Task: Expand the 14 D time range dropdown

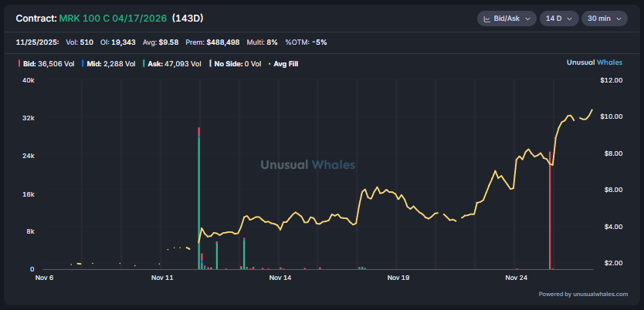Action: click(558, 19)
